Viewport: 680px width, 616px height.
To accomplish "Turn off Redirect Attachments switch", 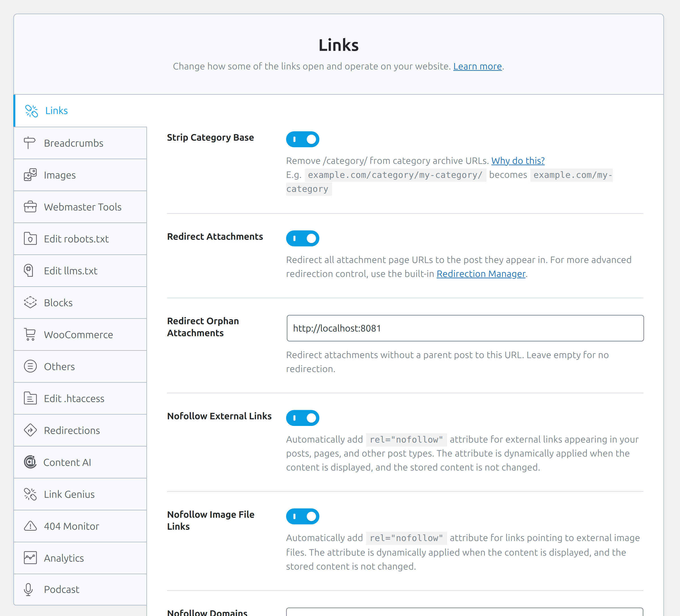I will coord(303,238).
